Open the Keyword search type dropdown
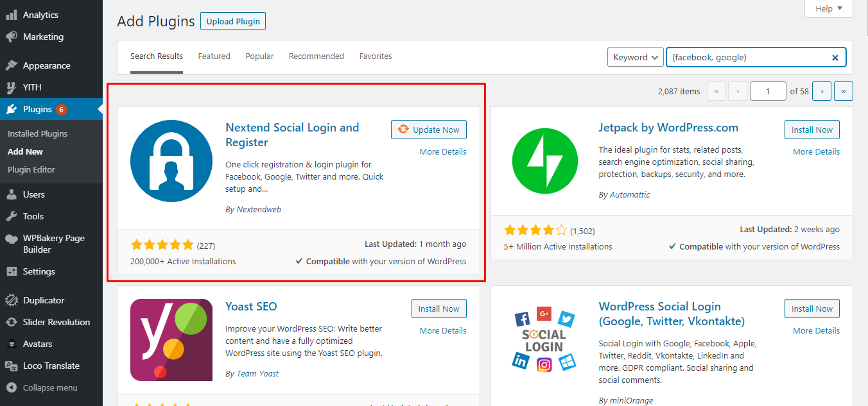This screenshot has width=868, height=406. click(x=636, y=57)
